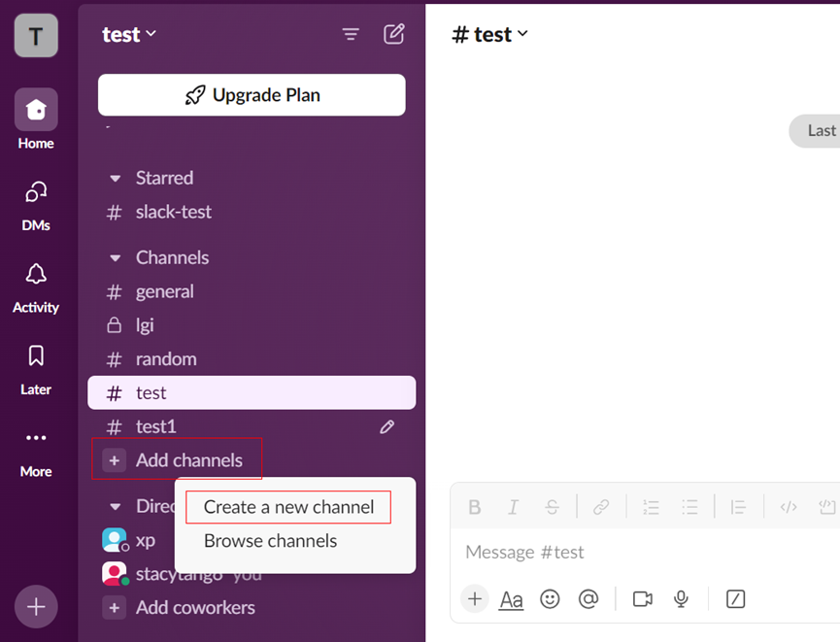Open the emoji picker
This screenshot has height=642, width=840.
tap(550, 598)
